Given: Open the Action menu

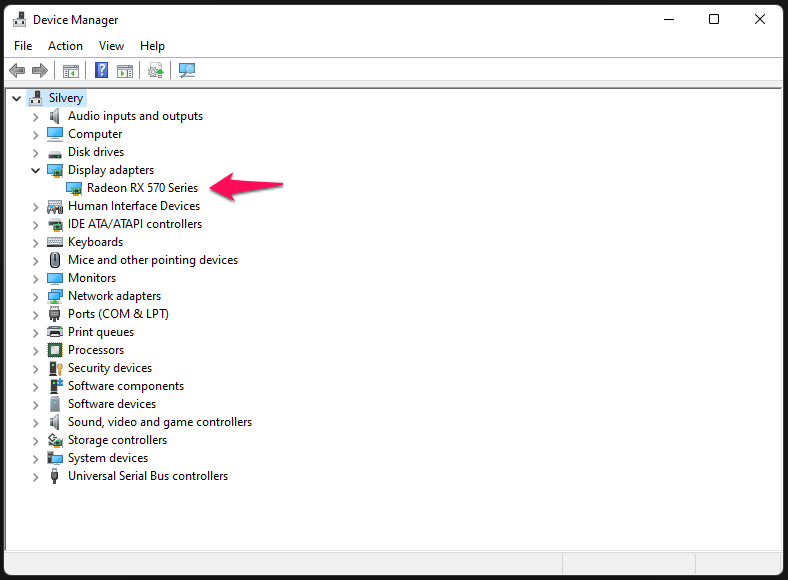Looking at the screenshot, I should (x=65, y=46).
